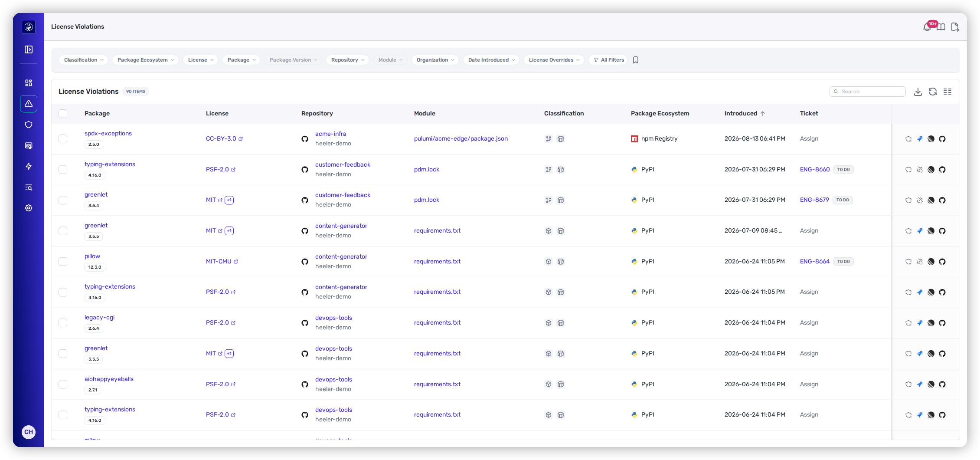Check the spdx-exceptions row checkbox

[63, 139]
